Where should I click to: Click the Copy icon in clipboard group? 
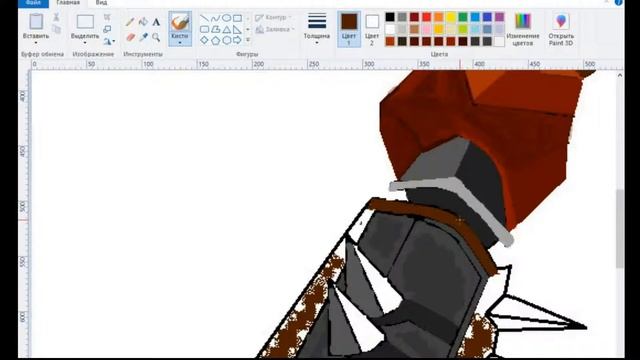click(x=56, y=29)
